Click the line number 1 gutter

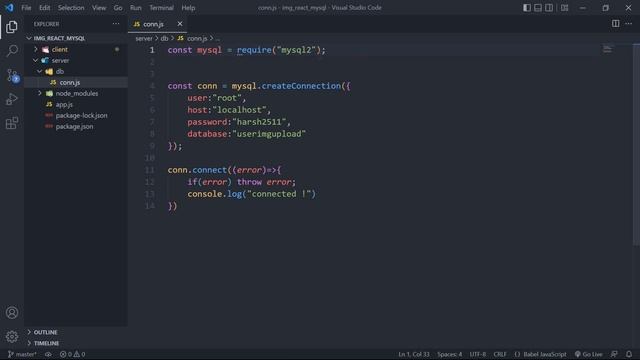click(x=152, y=50)
